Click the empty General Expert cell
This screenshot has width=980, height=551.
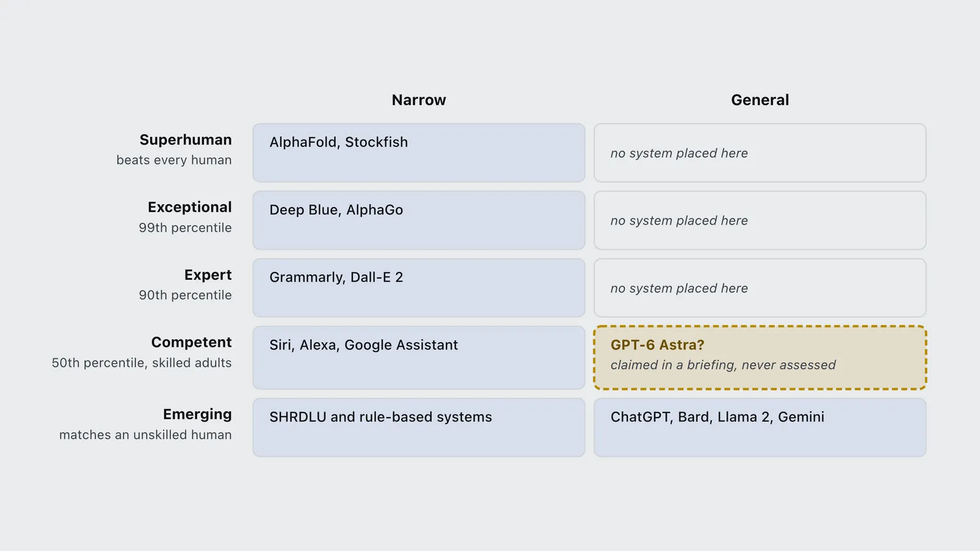(760, 288)
